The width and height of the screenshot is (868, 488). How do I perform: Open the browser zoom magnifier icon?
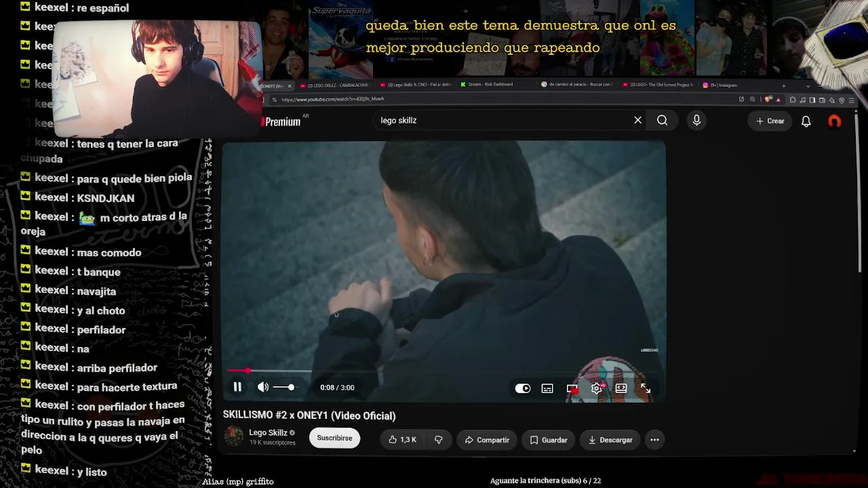click(x=752, y=100)
